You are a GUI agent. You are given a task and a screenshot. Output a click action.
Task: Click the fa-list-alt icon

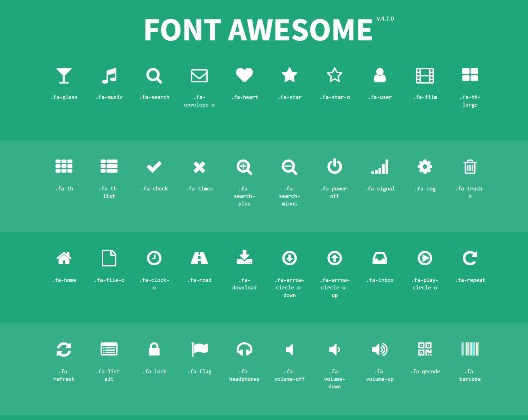pos(109,350)
